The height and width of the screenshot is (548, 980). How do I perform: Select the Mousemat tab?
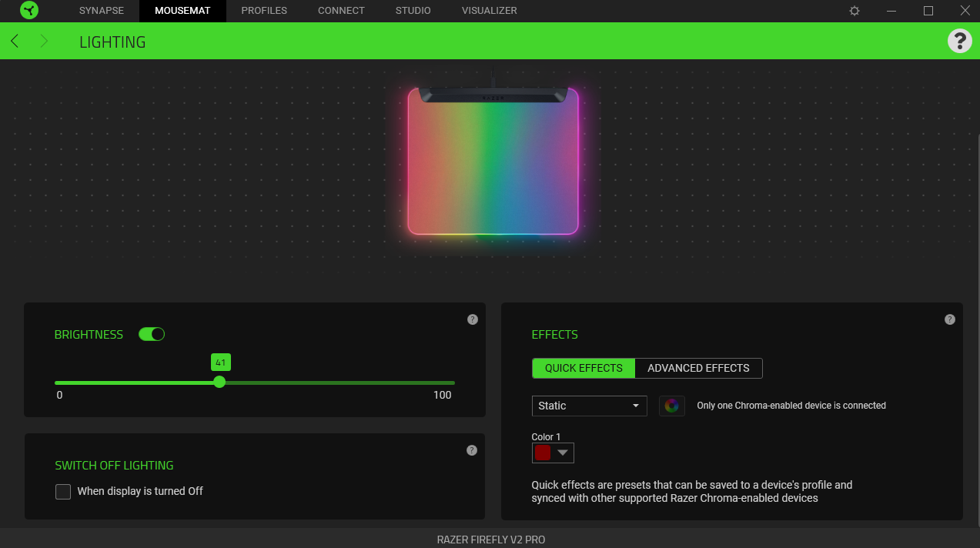pos(182,11)
